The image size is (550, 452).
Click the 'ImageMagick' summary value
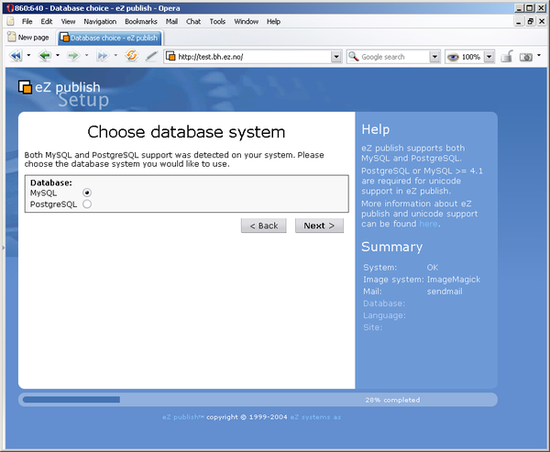[454, 279]
